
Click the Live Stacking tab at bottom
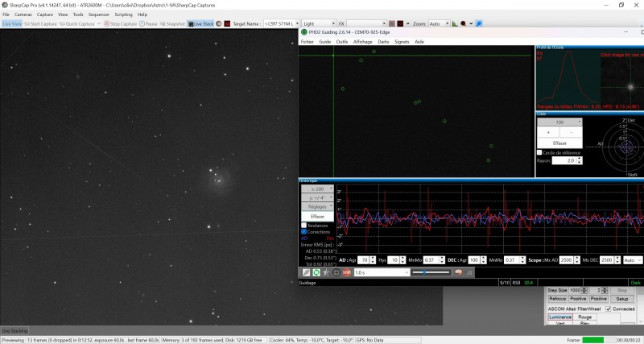[x=14, y=330]
